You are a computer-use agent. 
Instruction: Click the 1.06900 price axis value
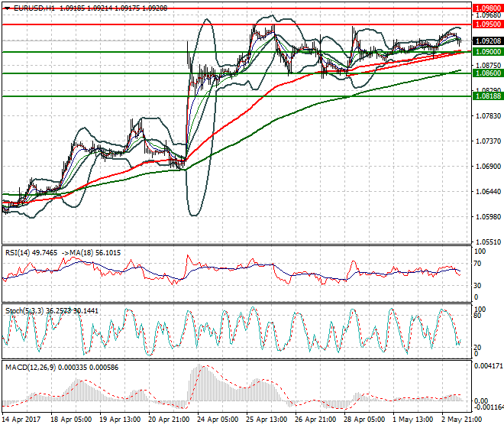click(488, 166)
